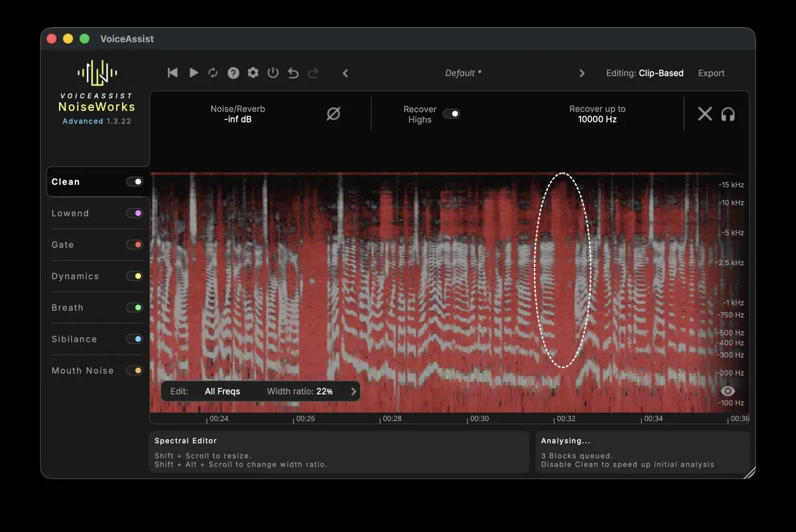796x532 pixels.
Task: Toggle the Dynamics module switch
Action: [x=134, y=276]
